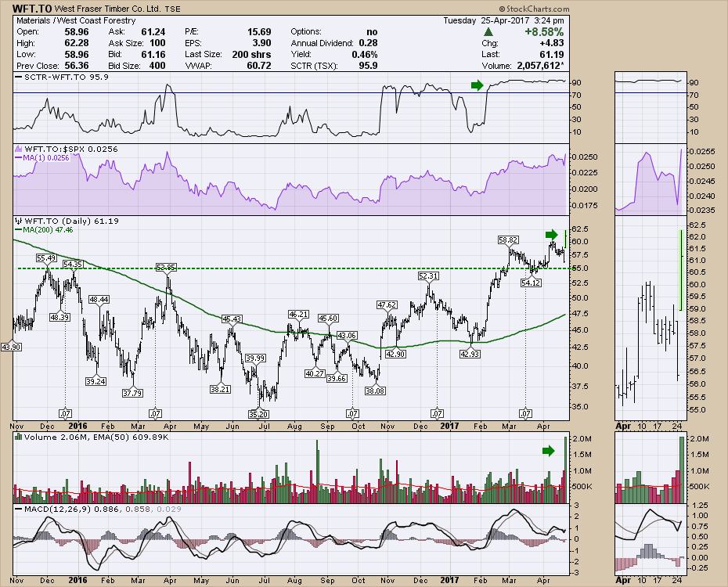The height and width of the screenshot is (587, 728).
Task: Click the 52.31 peak price label
Action: coord(428,275)
